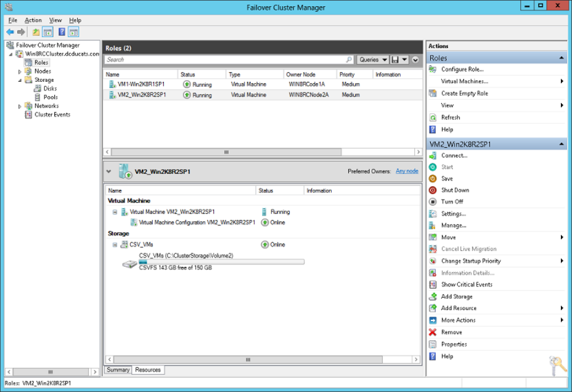Click the Create Empty Role icon
Viewport: 572px width, 392px height.
(433, 93)
